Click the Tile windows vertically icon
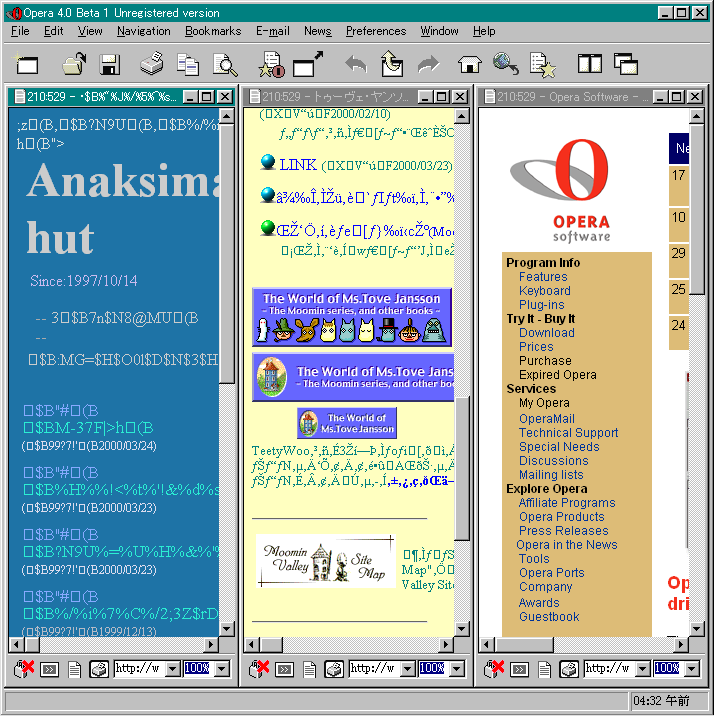The height and width of the screenshot is (716, 714). point(589,63)
